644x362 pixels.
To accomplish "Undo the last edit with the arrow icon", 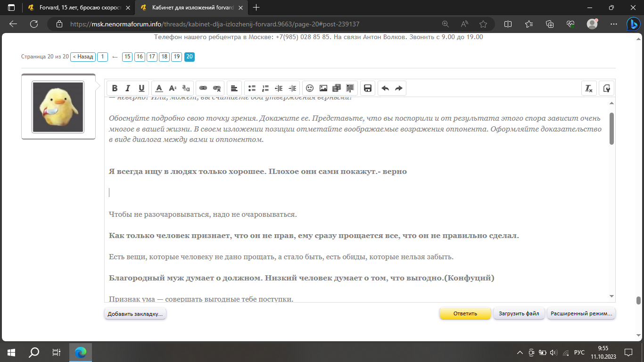I will click(x=384, y=88).
